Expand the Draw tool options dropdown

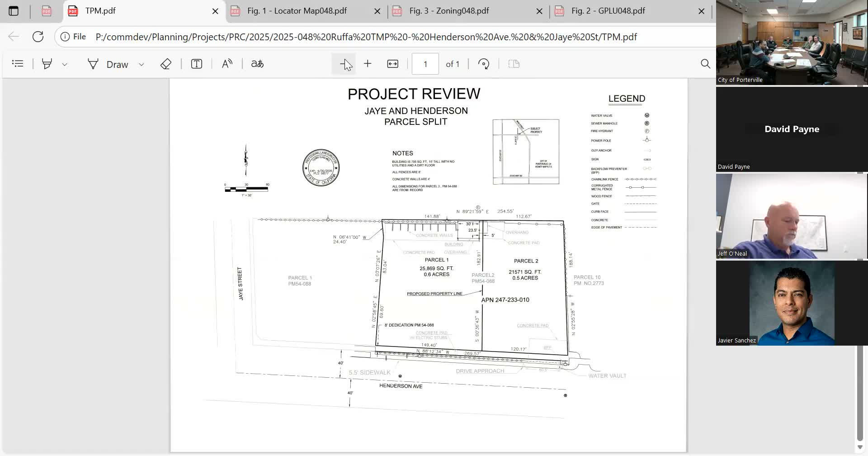[x=142, y=64]
